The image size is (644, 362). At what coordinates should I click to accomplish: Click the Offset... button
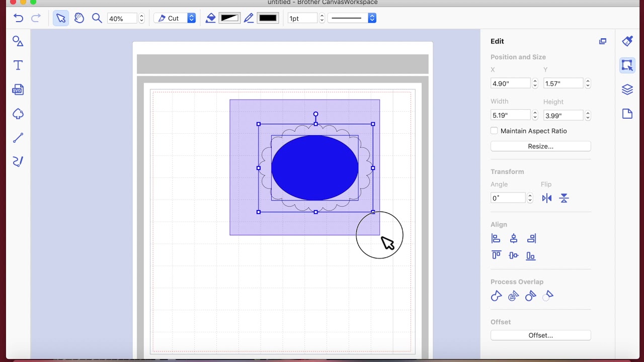click(541, 335)
